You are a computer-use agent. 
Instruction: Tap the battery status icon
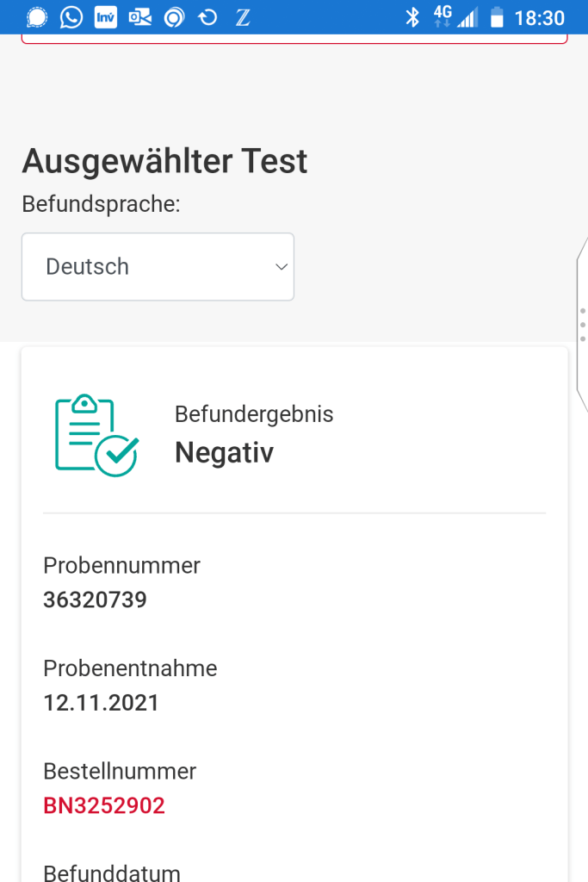pyautogui.click(x=496, y=17)
